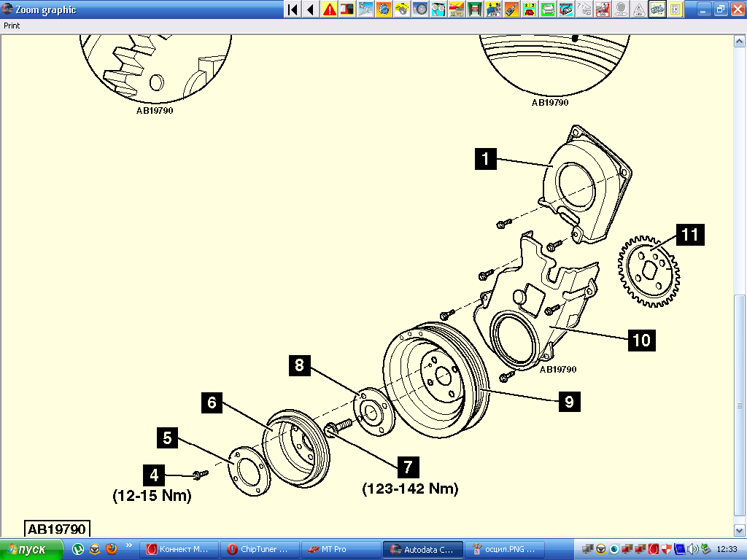
Task: Click the system clock showing 12:33
Action: click(x=727, y=550)
